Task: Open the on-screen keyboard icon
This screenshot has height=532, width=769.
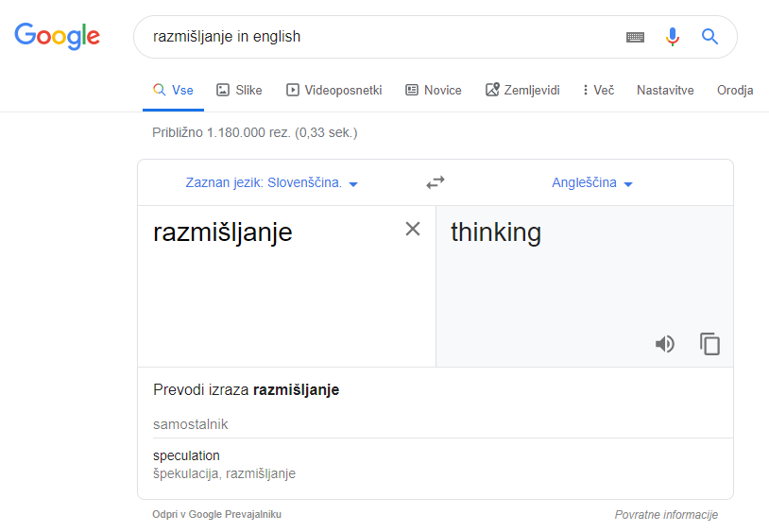Action: click(x=635, y=37)
